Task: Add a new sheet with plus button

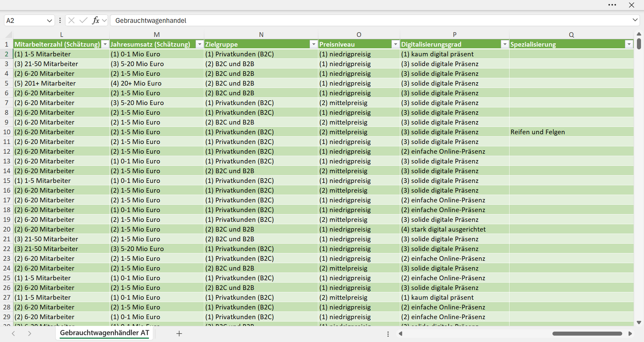Action: coord(179,333)
